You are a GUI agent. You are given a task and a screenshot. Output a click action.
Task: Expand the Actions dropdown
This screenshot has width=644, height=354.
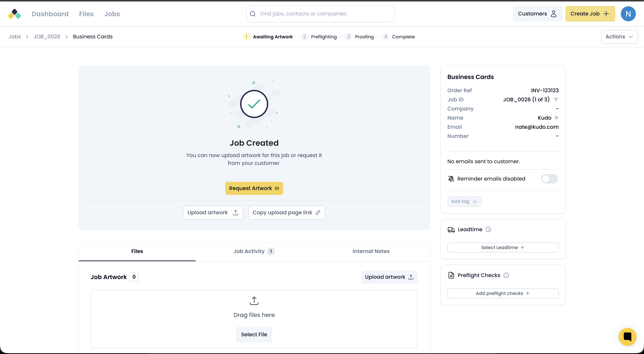(x=619, y=37)
